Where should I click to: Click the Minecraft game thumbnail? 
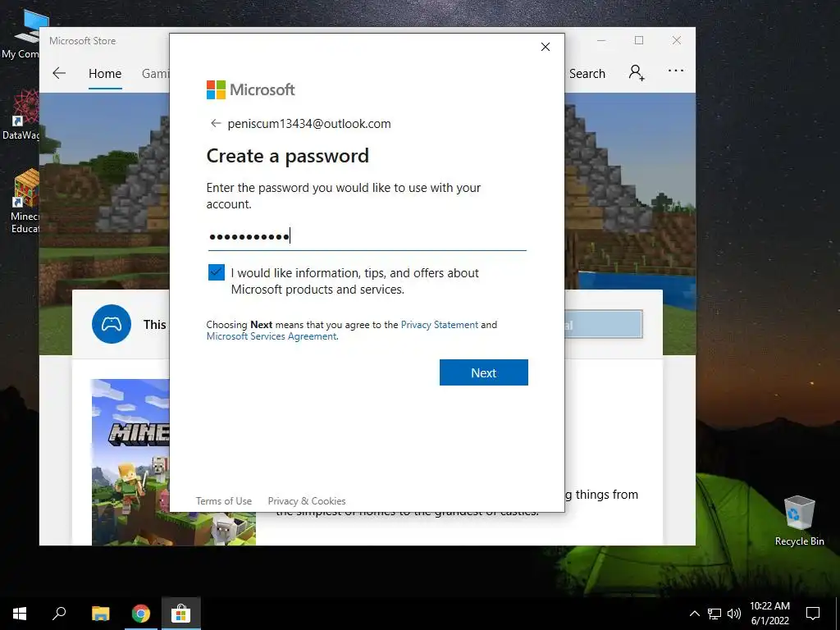coord(130,462)
